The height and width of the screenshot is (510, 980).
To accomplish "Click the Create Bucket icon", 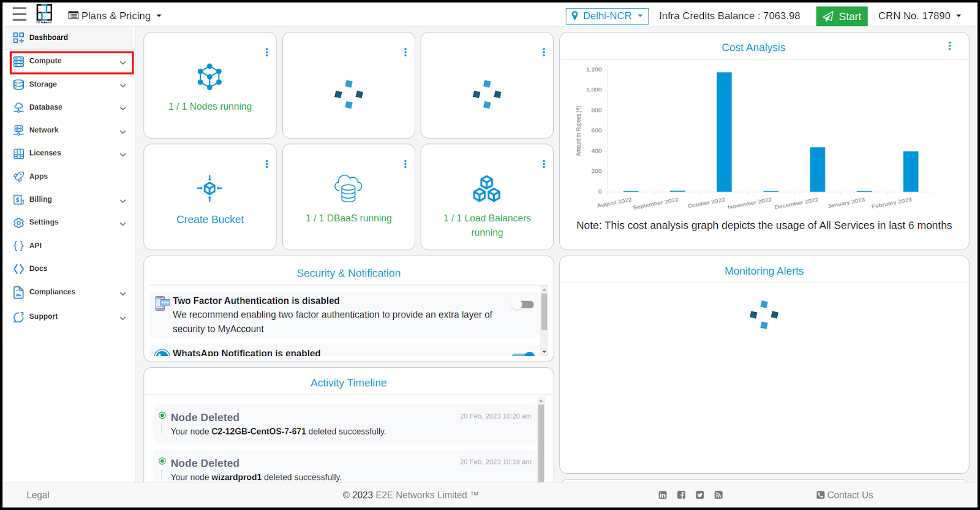I will [x=209, y=188].
